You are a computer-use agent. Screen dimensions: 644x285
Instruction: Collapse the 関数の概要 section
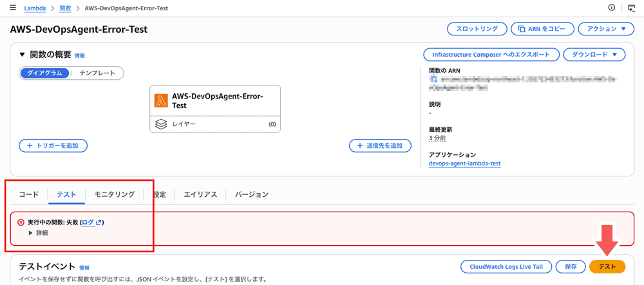click(23, 55)
